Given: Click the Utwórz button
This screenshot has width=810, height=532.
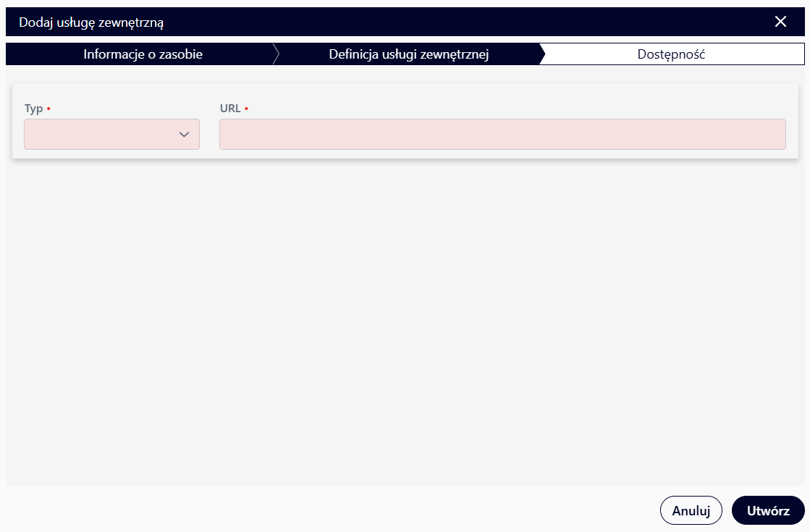Looking at the screenshot, I should (x=768, y=510).
